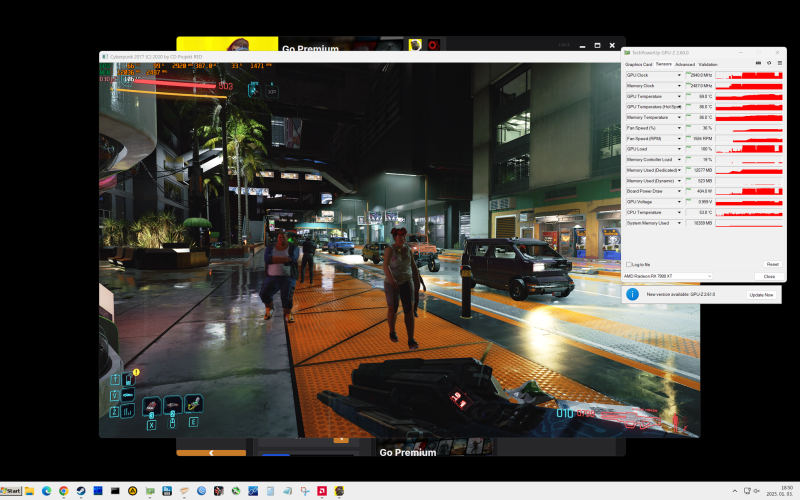Open the GPU Temperature sensor dropdown

click(679, 96)
